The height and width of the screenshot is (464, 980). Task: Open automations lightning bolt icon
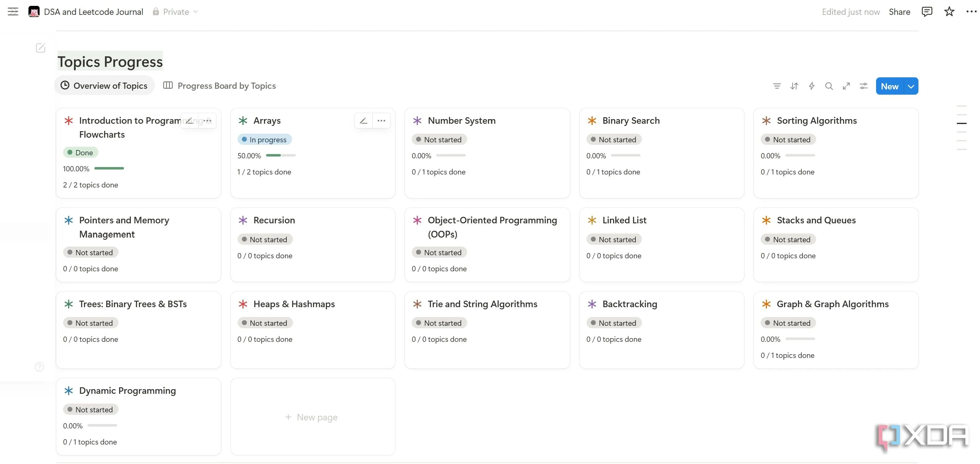(811, 86)
